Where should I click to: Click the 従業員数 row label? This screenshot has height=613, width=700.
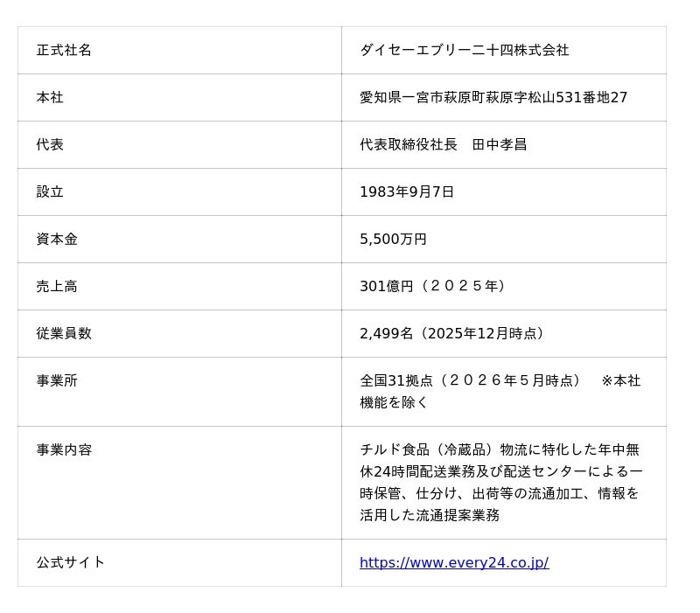tap(64, 333)
